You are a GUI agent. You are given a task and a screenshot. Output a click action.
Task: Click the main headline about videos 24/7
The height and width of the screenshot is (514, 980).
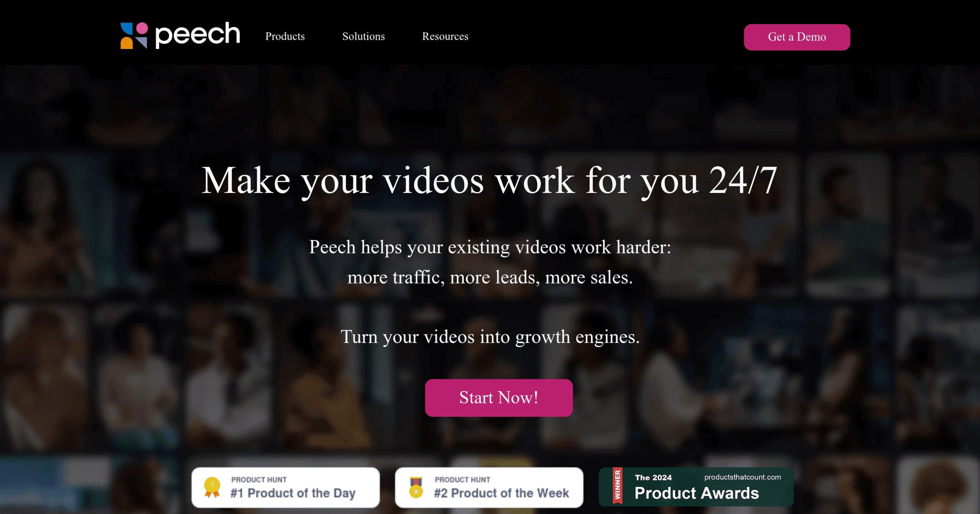pyautogui.click(x=490, y=181)
